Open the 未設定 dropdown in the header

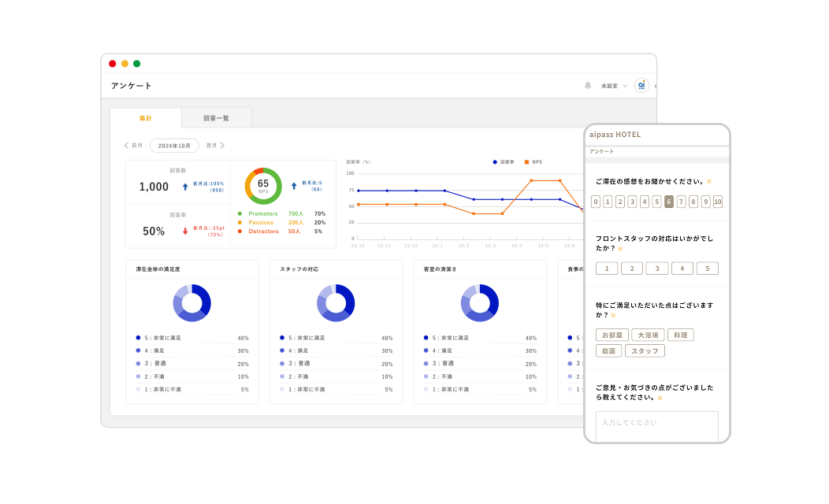point(614,86)
